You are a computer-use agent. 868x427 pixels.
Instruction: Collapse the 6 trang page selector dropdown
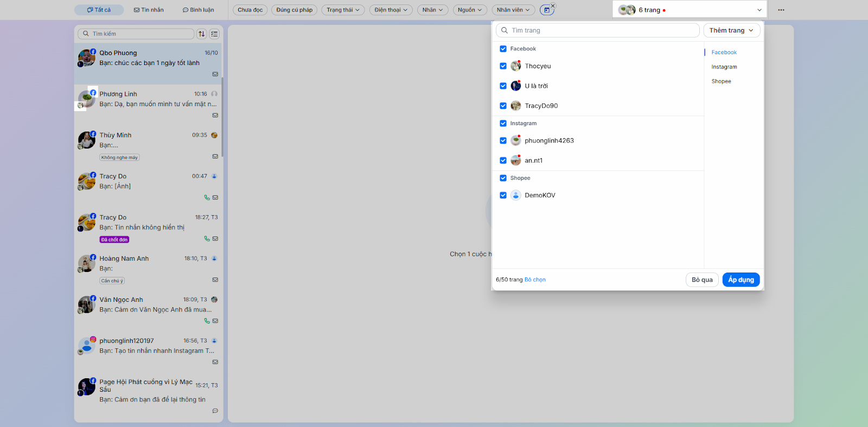[690, 10]
